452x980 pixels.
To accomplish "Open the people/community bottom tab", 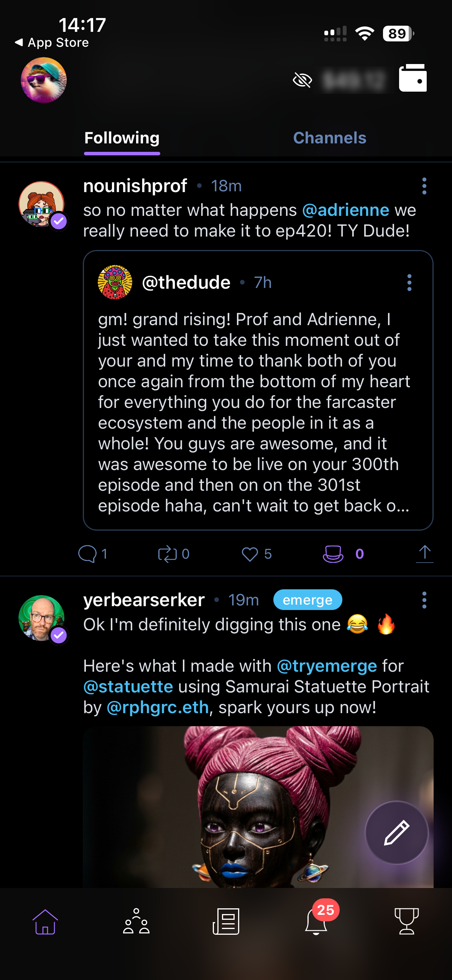I will [x=136, y=922].
